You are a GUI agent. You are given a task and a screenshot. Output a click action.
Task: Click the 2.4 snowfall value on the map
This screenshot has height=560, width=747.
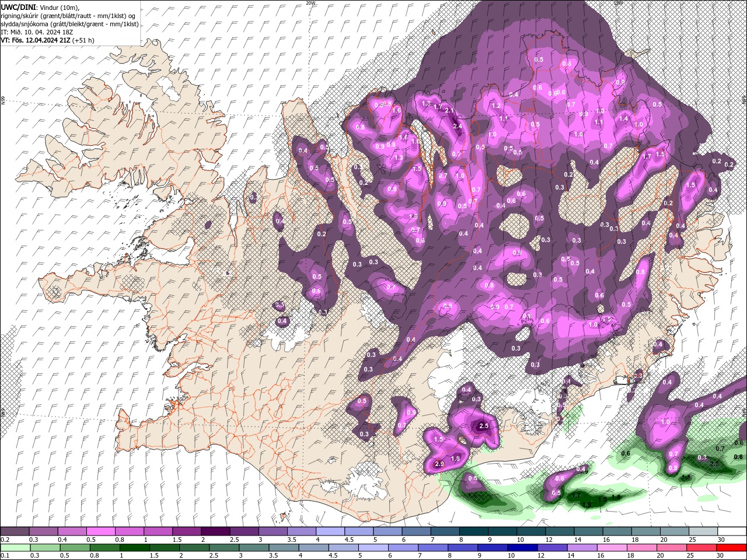pyautogui.click(x=458, y=126)
